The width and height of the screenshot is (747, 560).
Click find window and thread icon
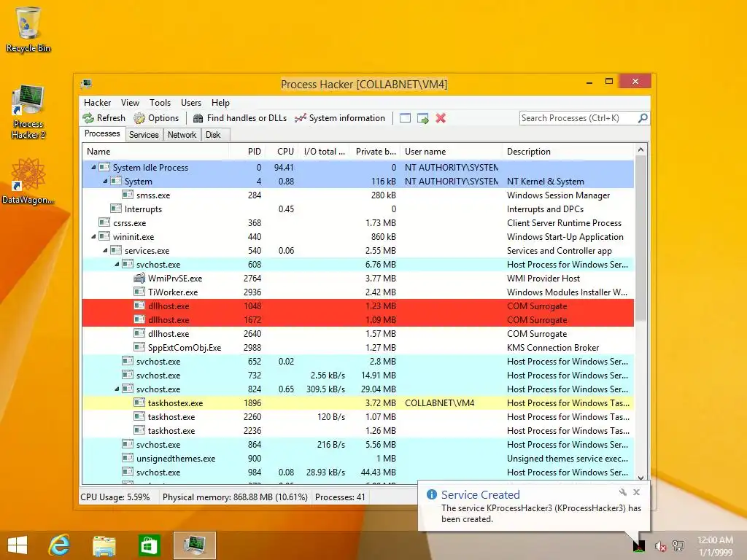pyautogui.click(x=422, y=118)
